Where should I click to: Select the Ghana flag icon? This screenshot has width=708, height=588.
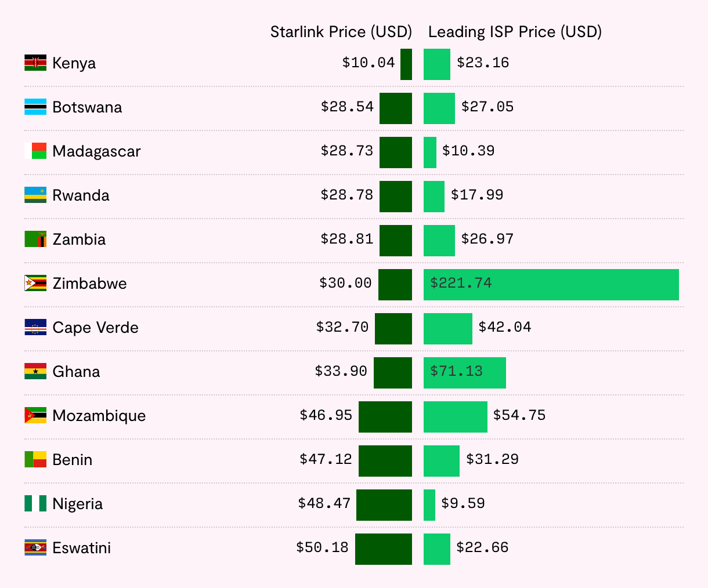[35, 371]
